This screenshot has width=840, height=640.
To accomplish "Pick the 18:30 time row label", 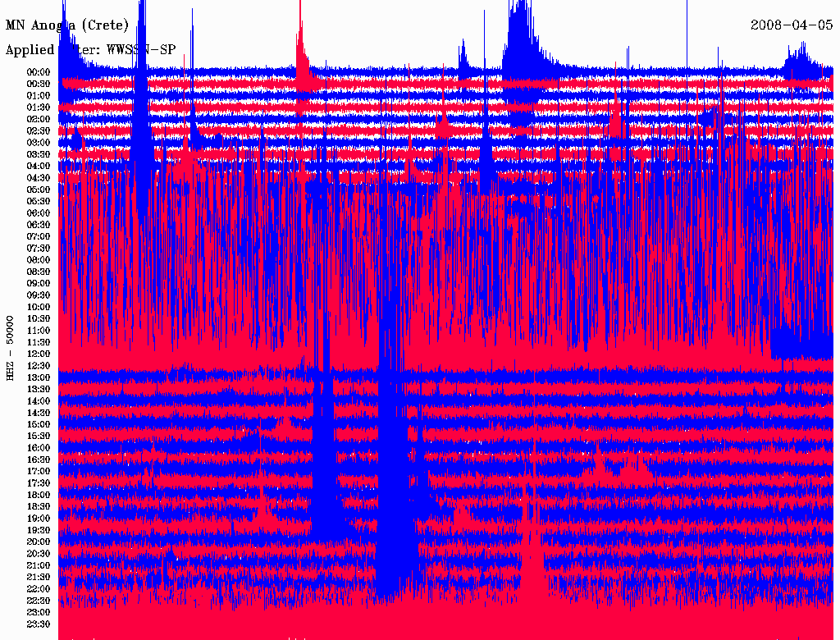I will point(39,506).
